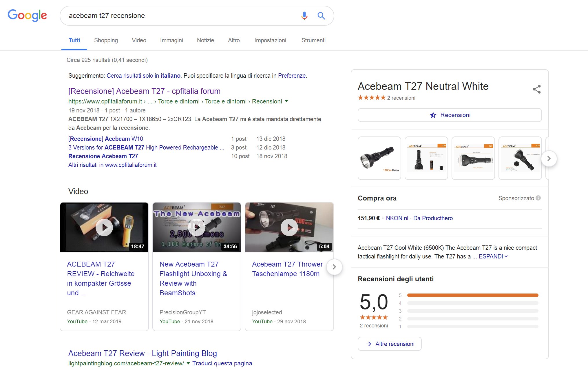Click the 151,90 € price text
The width and height of the screenshot is (588, 370).
pos(369,218)
